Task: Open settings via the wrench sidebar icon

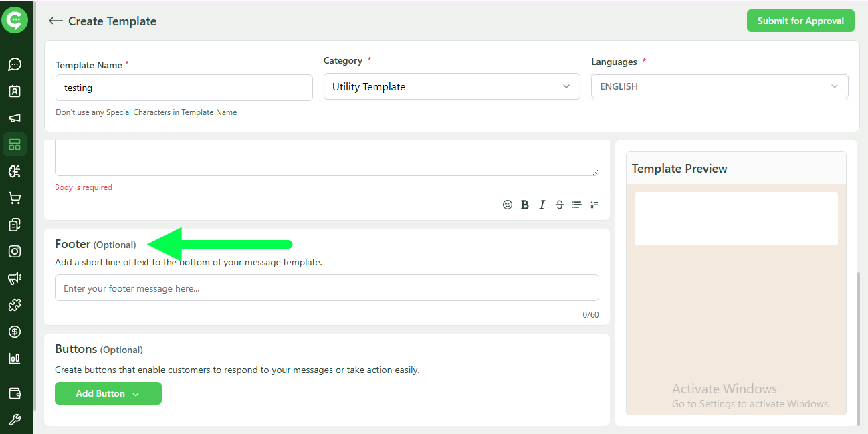Action: pos(15,421)
